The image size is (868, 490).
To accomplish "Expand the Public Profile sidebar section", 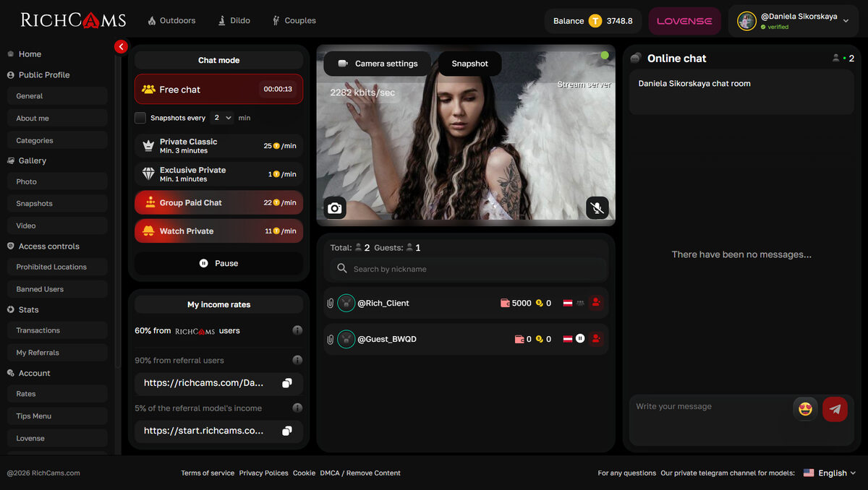I will 39,75.
